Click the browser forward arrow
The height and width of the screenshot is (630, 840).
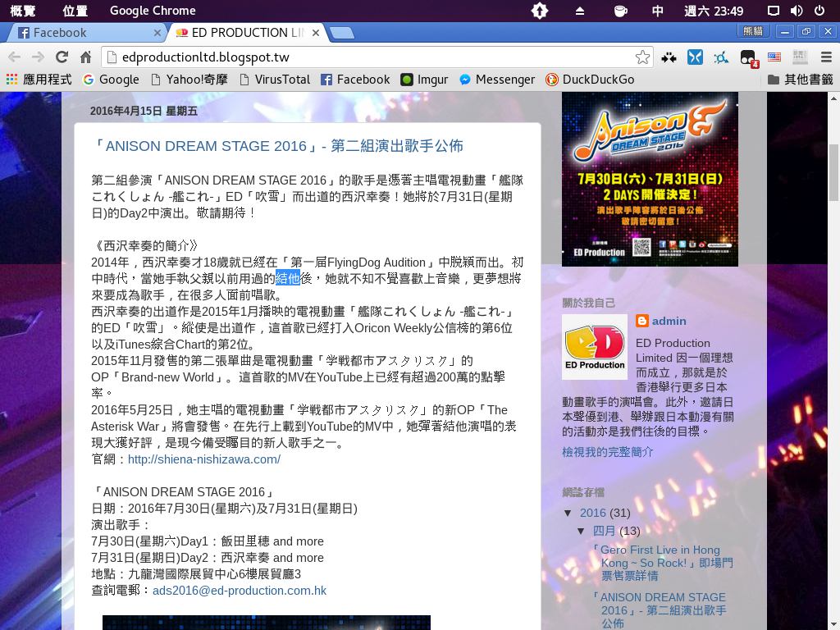(x=38, y=57)
